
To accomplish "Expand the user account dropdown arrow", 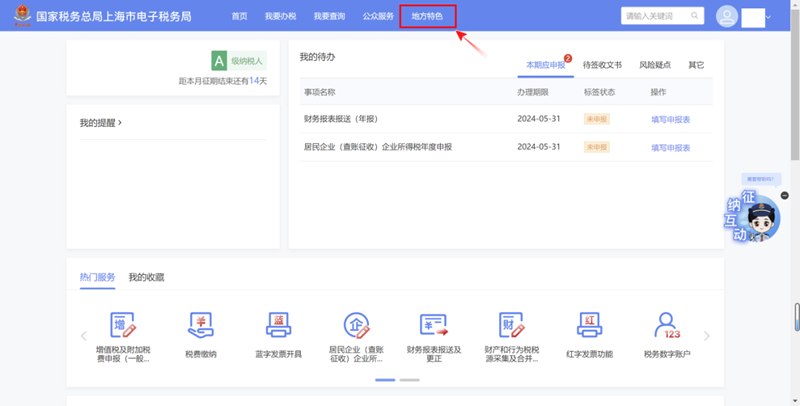I will tap(769, 17).
